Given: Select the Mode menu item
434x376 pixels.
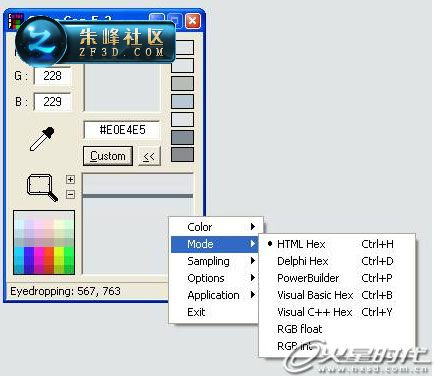Looking at the screenshot, I should pyautogui.click(x=214, y=244).
